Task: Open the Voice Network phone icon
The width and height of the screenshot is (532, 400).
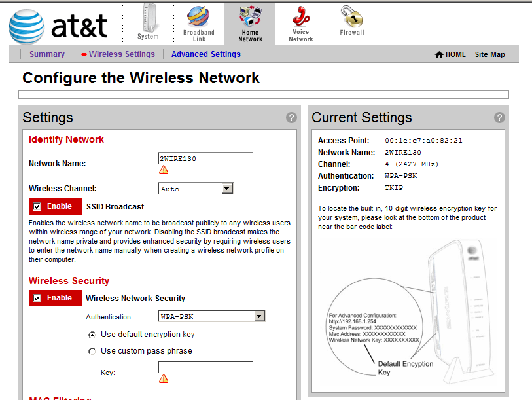Action: (x=300, y=16)
